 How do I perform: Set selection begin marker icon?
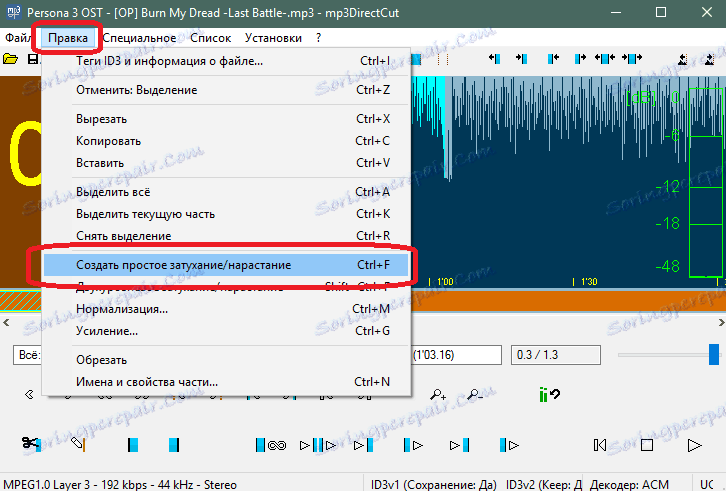pos(132,445)
